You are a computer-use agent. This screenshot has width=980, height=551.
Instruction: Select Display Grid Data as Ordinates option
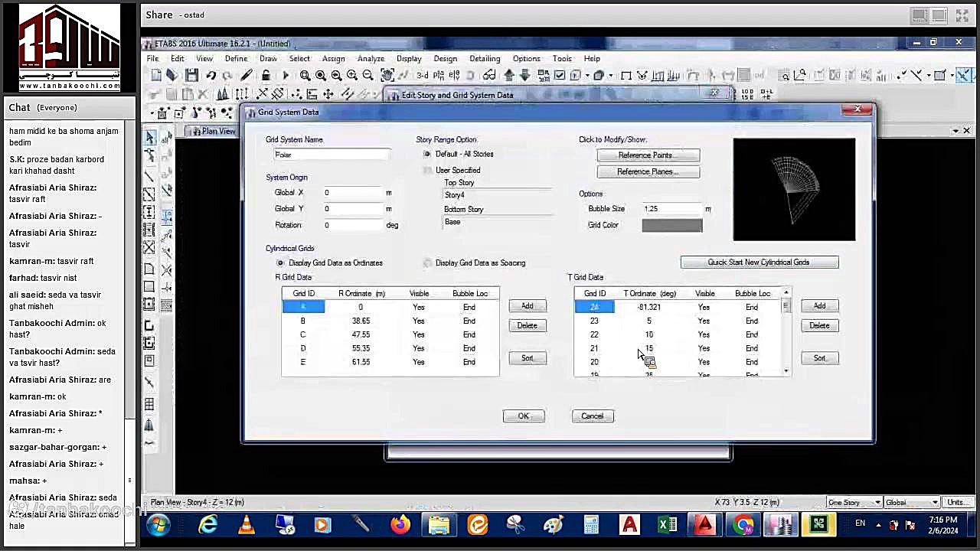point(280,263)
